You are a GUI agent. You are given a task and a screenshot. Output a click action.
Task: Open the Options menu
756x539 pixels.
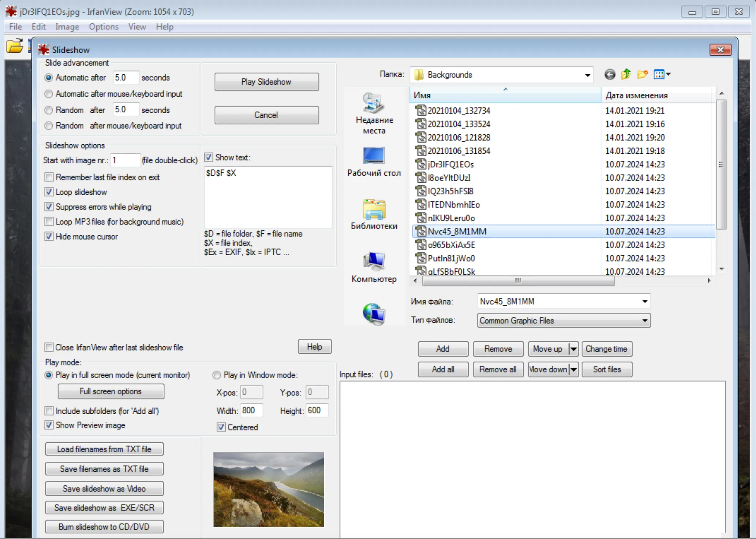104,27
